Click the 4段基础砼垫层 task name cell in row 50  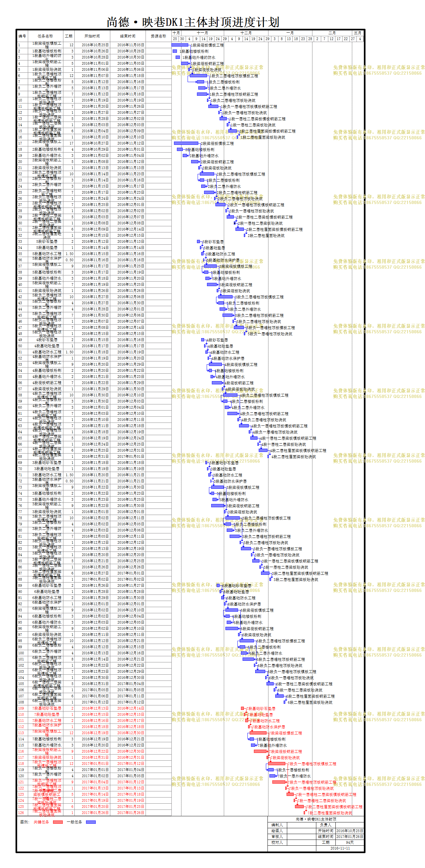pos(45,346)
